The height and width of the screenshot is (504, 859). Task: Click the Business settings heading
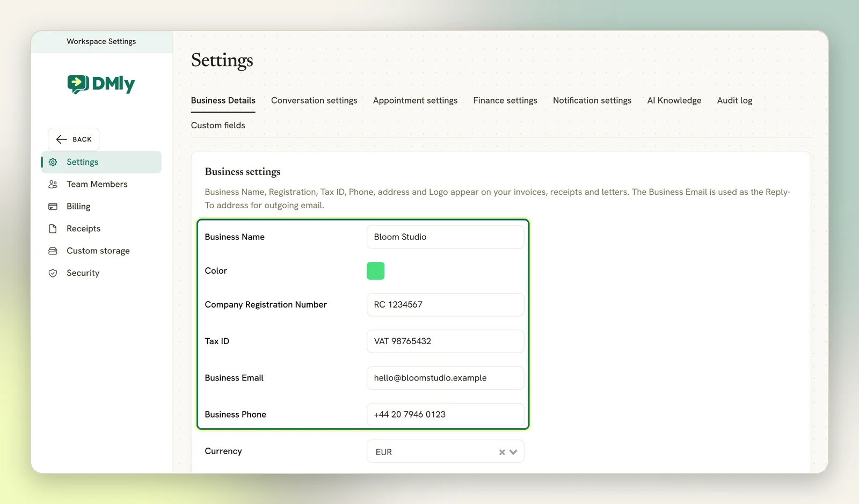tap(243, 172)
